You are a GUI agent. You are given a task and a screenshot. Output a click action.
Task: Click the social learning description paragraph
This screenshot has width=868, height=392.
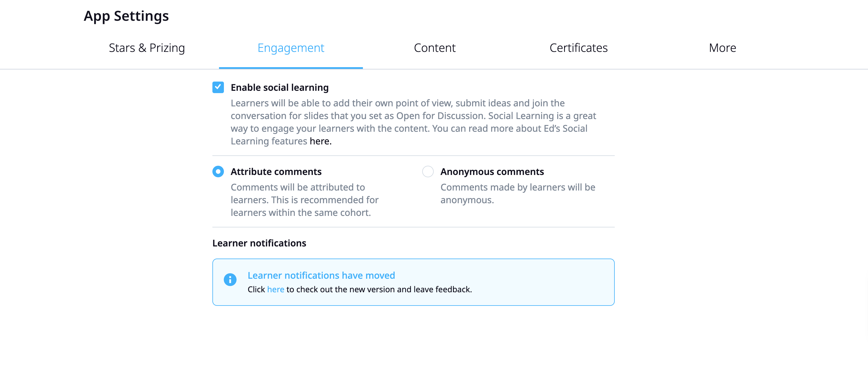(x=414, y=122)
